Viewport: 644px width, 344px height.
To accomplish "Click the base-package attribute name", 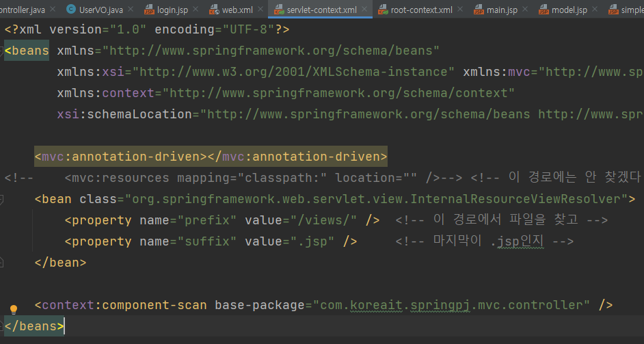I will point(260,306).
